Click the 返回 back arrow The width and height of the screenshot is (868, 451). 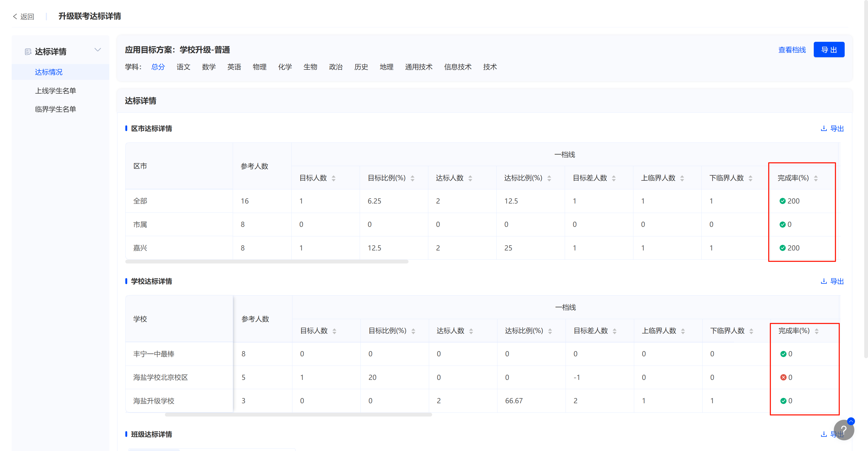pos(15,17)
